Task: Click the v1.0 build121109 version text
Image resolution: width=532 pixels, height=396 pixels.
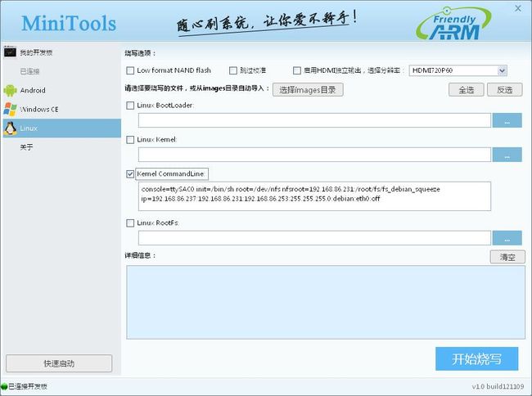Action: coord(498,386)
